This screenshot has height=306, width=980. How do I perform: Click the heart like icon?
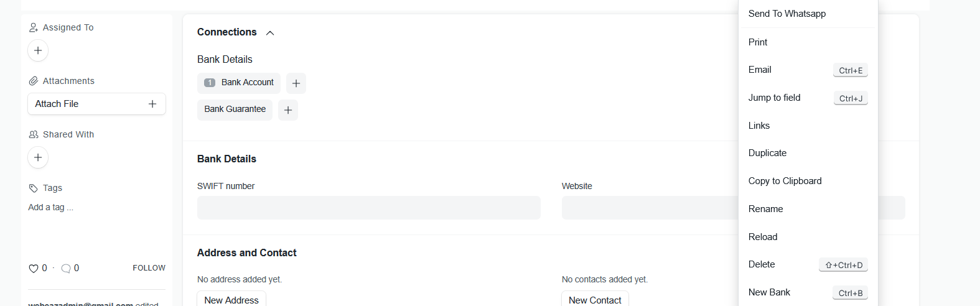(x=34, y=269)
